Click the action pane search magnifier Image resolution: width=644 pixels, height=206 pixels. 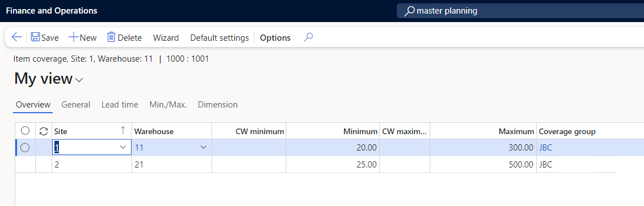tap(308, 37)
